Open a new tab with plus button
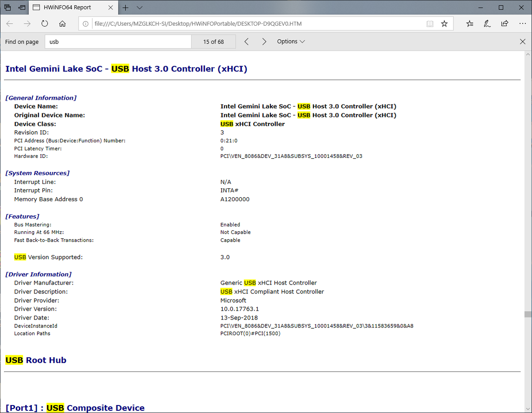 click(125, 8)
